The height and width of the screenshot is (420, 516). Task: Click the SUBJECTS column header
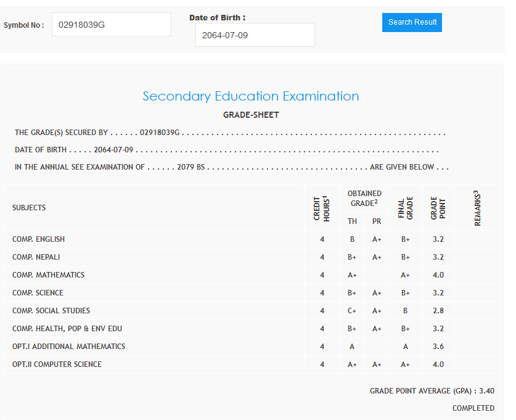click(x=29, y=208)
